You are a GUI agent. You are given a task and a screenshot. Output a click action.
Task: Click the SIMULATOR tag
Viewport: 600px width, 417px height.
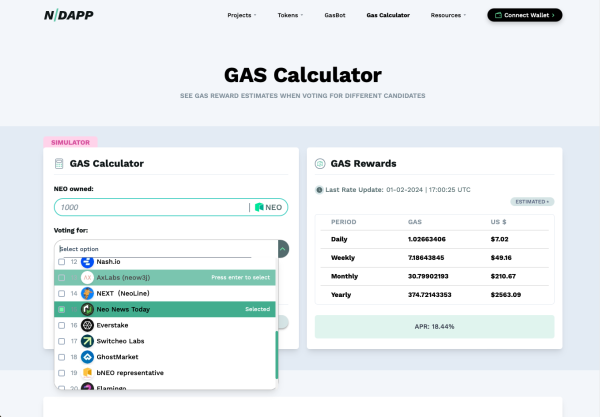point(70,142)
